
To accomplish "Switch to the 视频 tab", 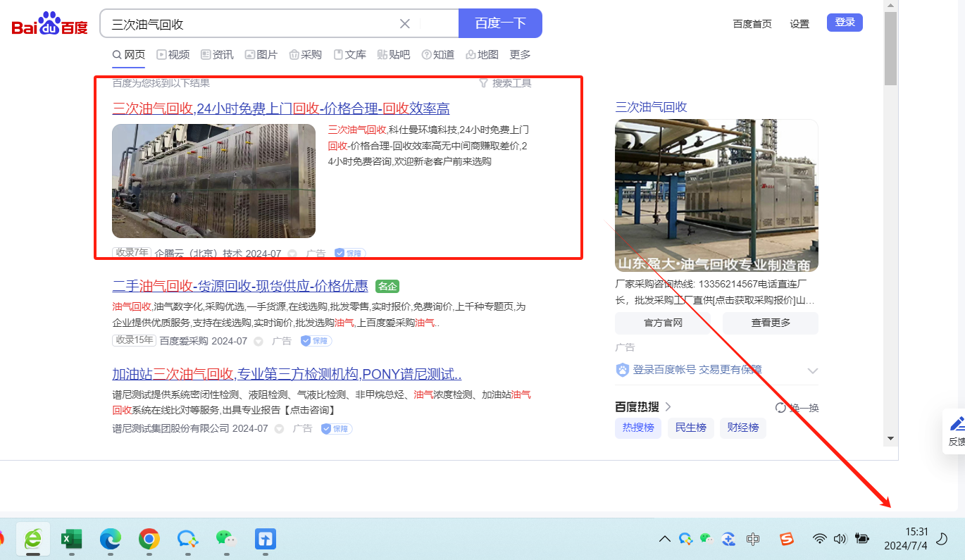I will tap(173, 55).
